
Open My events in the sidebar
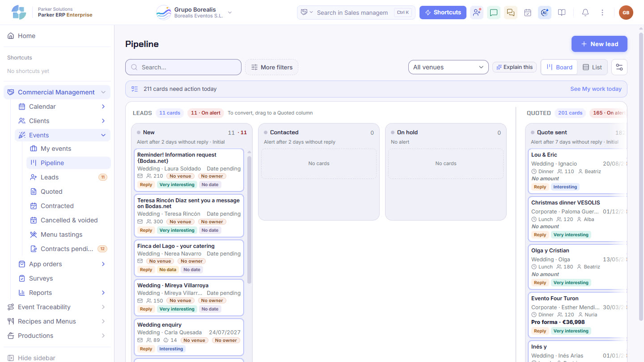pos(68,149)
